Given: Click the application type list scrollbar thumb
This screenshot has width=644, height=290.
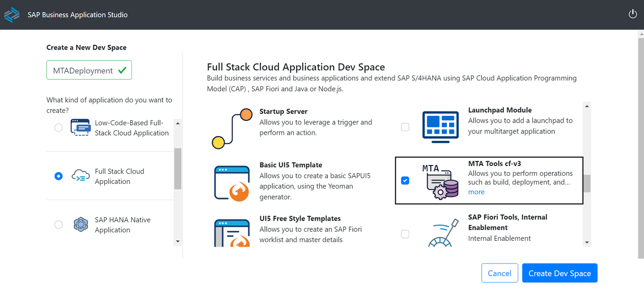Looking at the screenshot, I should [x=178, y=168].
